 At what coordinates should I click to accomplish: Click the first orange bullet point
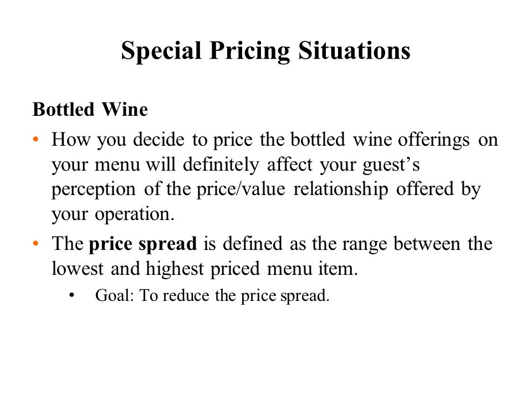pyautogui.click(x=36, y=139)
